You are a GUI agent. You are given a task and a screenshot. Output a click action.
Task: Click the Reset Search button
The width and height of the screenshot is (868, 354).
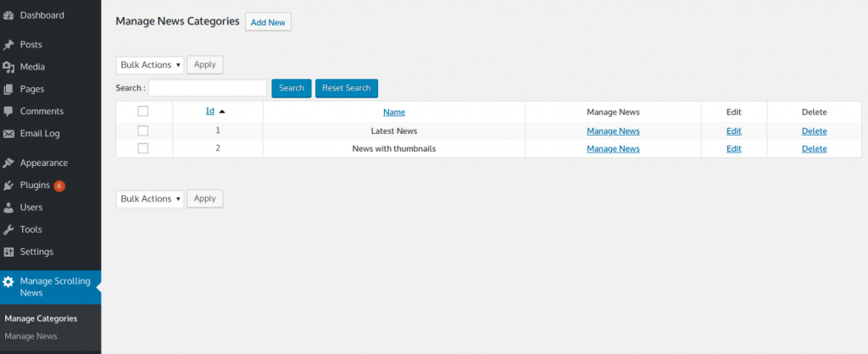(347, 88)
